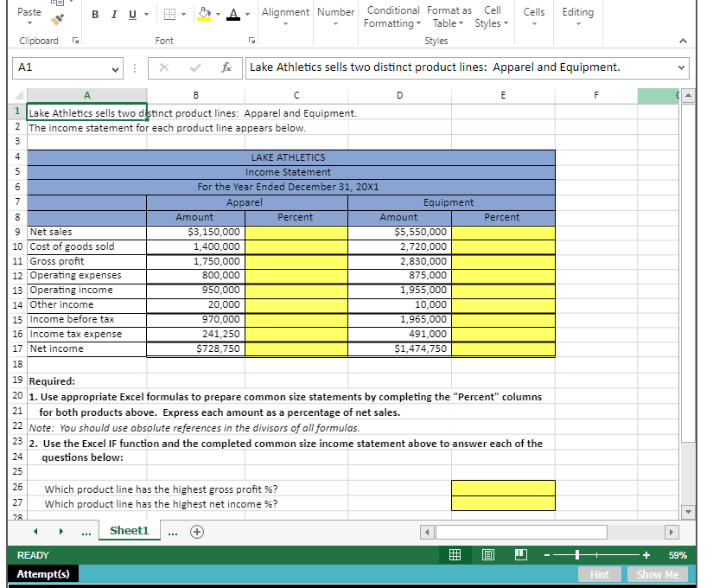Toggle Bold formatting

point(95,15)
